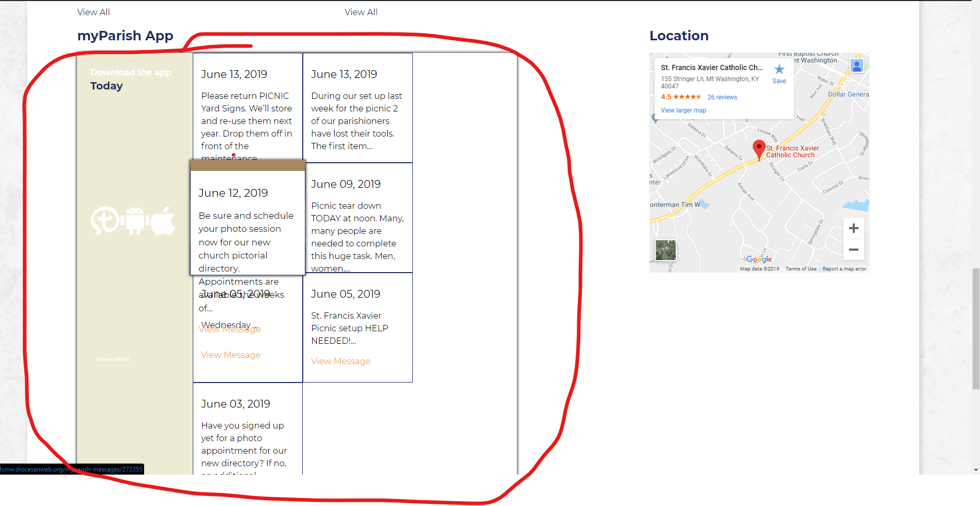Viewport: 980px width, 506px height.
Task: Click View More in the app panel
Action: pyautogui.click(x=113, y=359)
